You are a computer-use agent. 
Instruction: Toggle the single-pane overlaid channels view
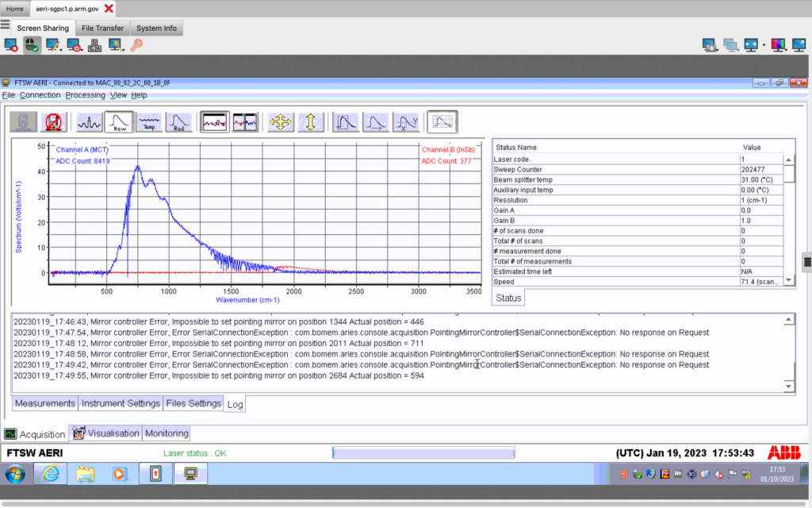tap(215, 121)
